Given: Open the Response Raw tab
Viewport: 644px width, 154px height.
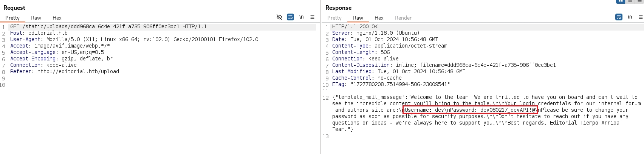Looking at the screenshot, I should click(x=358, y=18).
